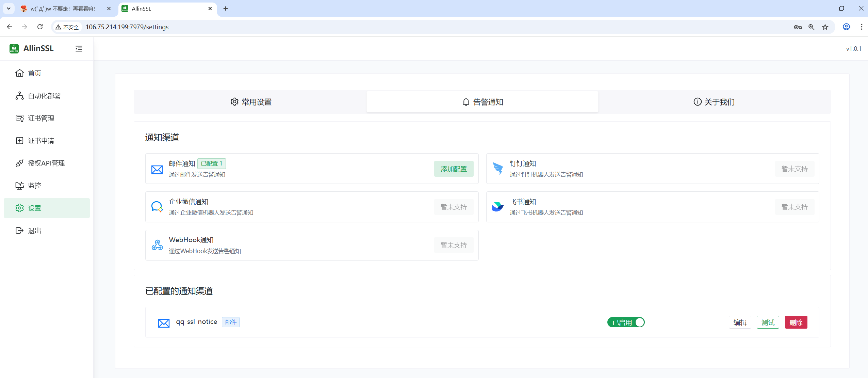Click 添加配置 for mail notification
868x378 pixels.
(x=454, y=169)
